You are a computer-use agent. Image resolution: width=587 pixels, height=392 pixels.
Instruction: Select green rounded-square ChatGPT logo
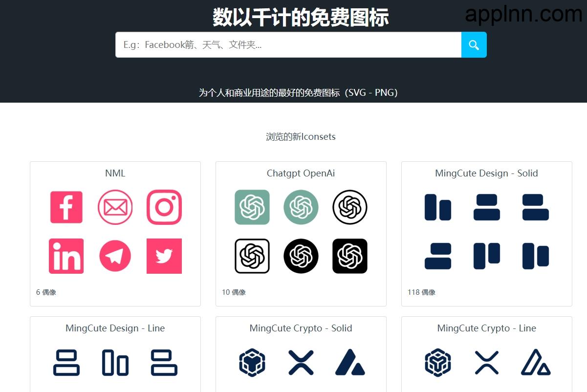click(252, 207)
